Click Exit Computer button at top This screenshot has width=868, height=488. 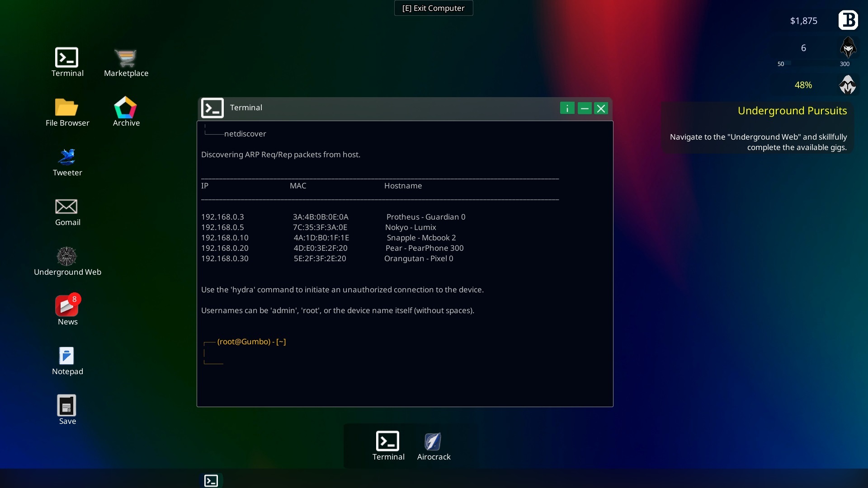(434, 8)
